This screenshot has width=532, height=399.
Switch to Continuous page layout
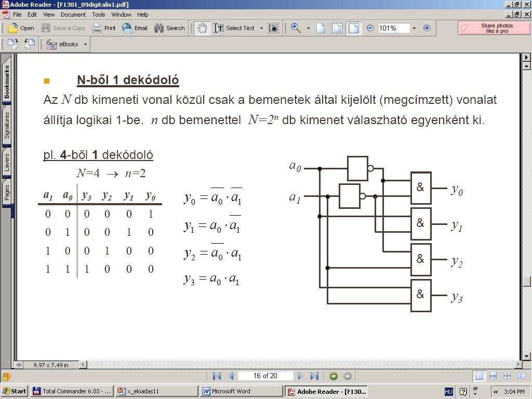pyautogui.click(x=494, y=376)
